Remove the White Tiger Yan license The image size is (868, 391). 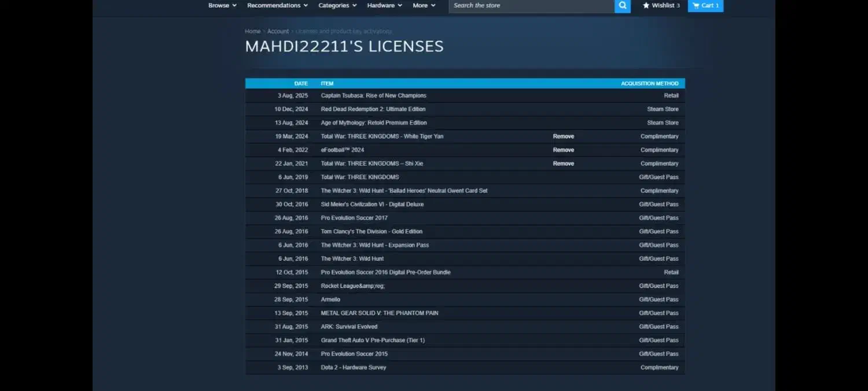coord(563,137)
